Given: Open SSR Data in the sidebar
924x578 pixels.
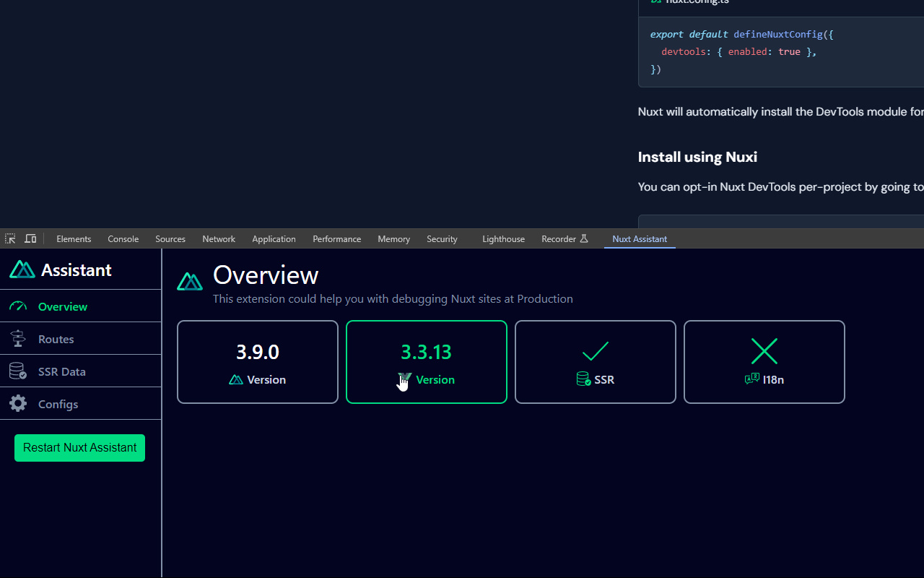Looking at the screenshot, I should click(x=81, y=371).
